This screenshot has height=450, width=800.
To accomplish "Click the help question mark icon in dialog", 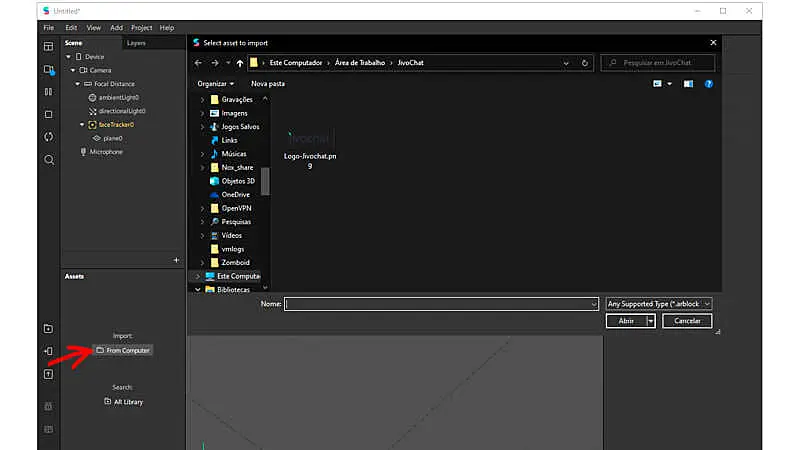I will coord(708,84).
